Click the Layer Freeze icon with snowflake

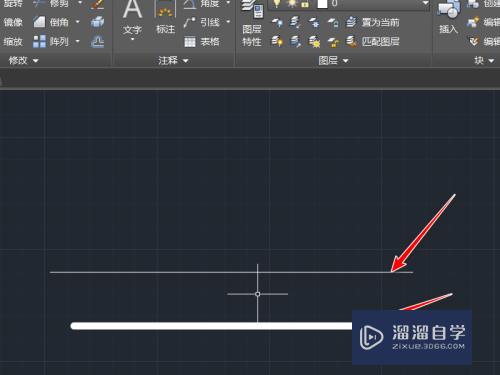coord(314,22)
